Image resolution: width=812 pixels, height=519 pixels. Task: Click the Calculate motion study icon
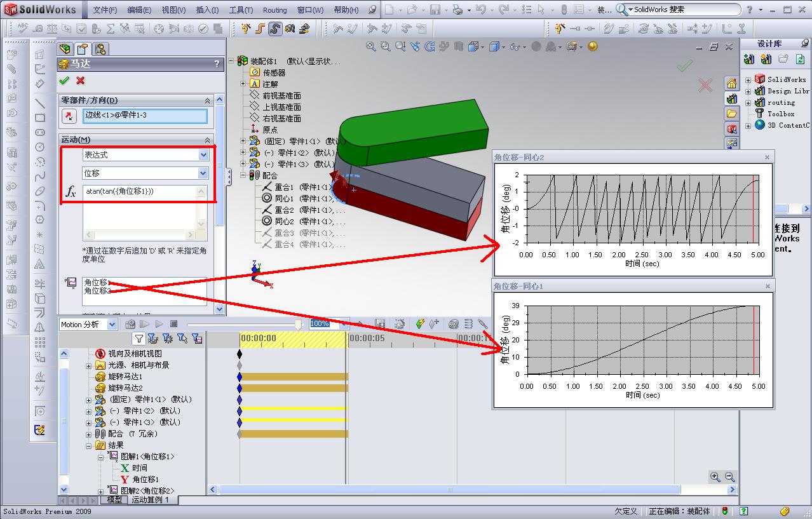[x=131, y=324]
